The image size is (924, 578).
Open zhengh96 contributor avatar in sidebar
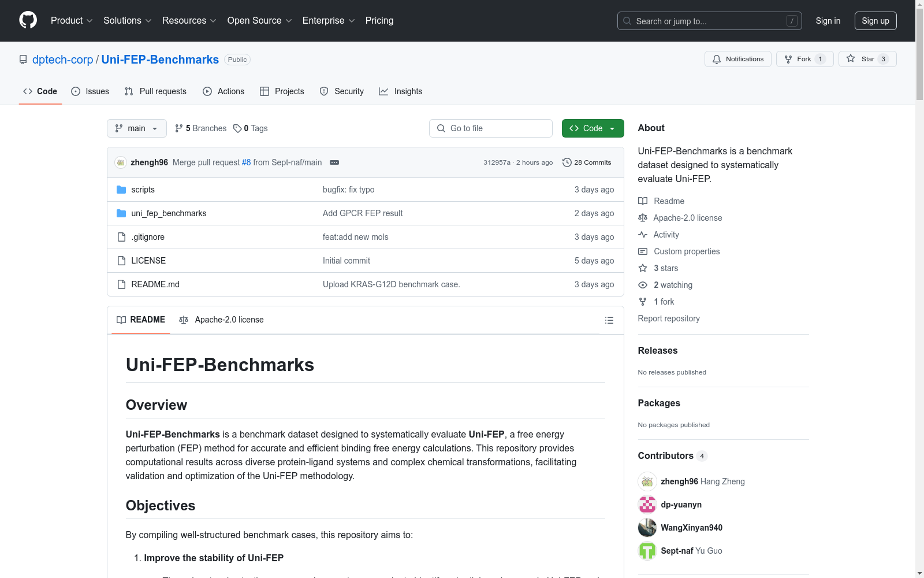point(647,481)
